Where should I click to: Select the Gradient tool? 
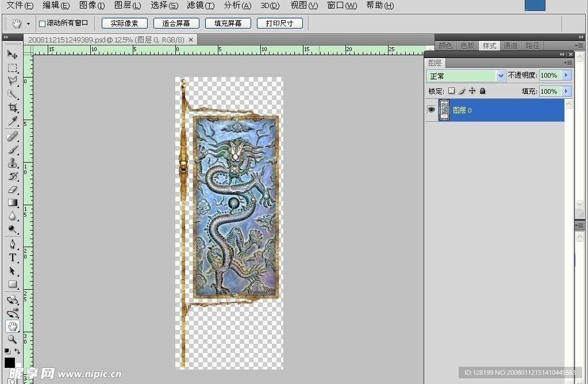click(x=13, y=203)
